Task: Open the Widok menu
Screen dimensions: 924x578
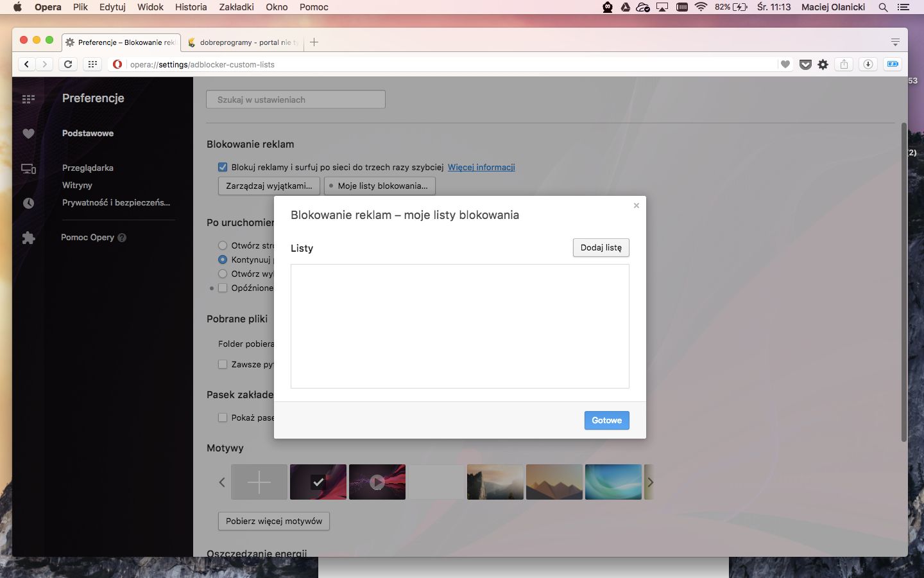Action: (x=150, y=7)
